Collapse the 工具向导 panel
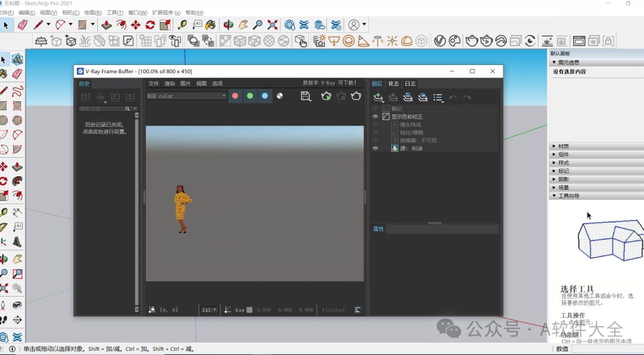Screen dimensions: 644x355 click(x=554, y=196)
